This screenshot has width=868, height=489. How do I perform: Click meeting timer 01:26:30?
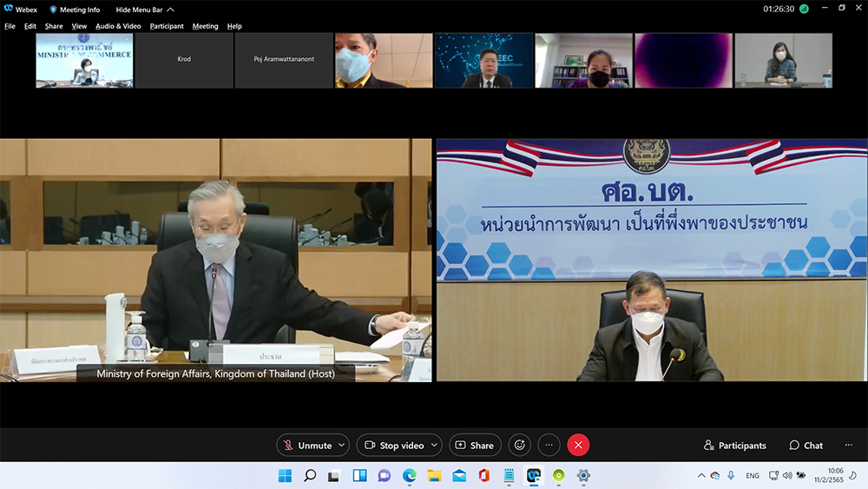pyautogui.click(x=779, y=9)
